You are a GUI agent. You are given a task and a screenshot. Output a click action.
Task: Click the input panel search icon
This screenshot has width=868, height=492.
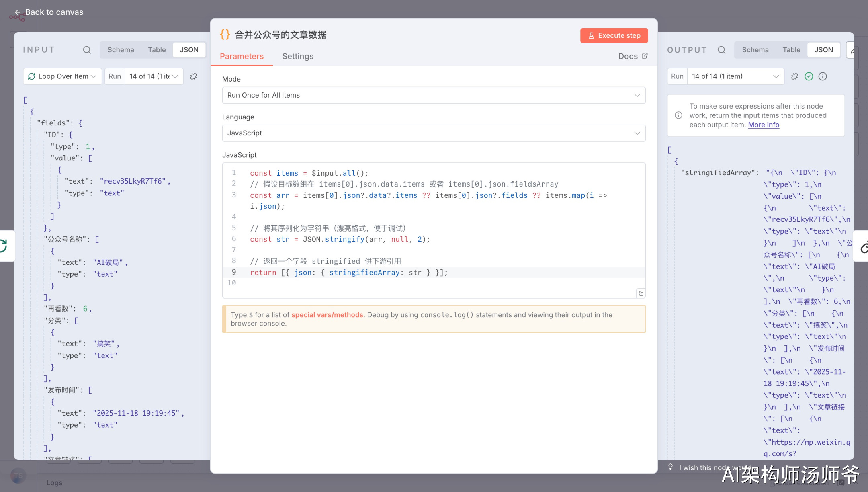pos(87,50)
